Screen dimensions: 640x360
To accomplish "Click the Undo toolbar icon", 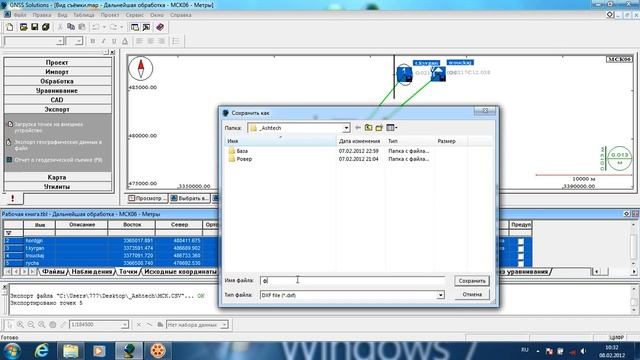I will pos(96,27).
